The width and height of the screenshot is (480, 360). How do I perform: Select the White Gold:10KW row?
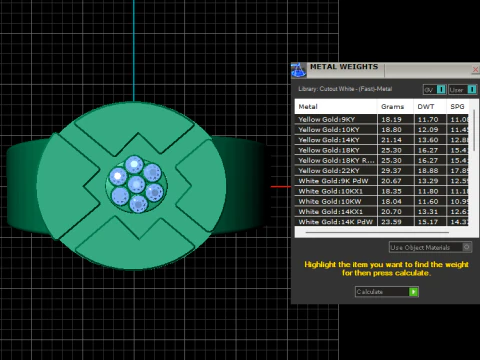pos(381,201)
